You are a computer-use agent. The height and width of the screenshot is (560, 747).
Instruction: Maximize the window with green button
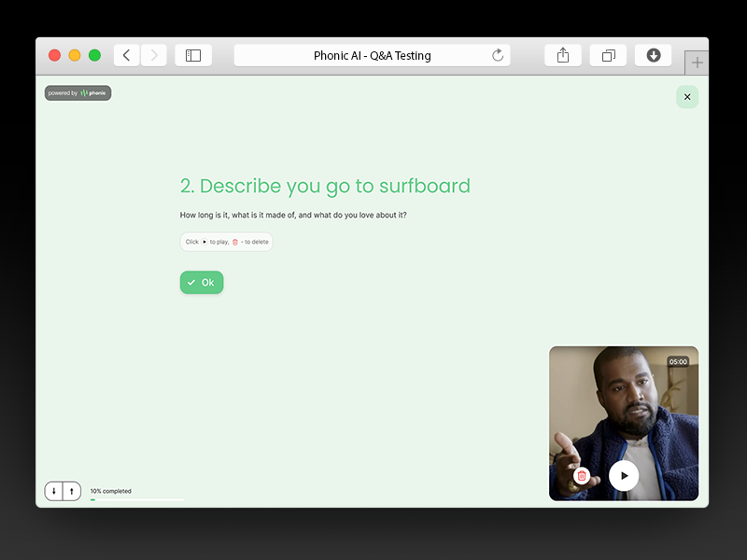pyautogui.click(x=95, y=55)
